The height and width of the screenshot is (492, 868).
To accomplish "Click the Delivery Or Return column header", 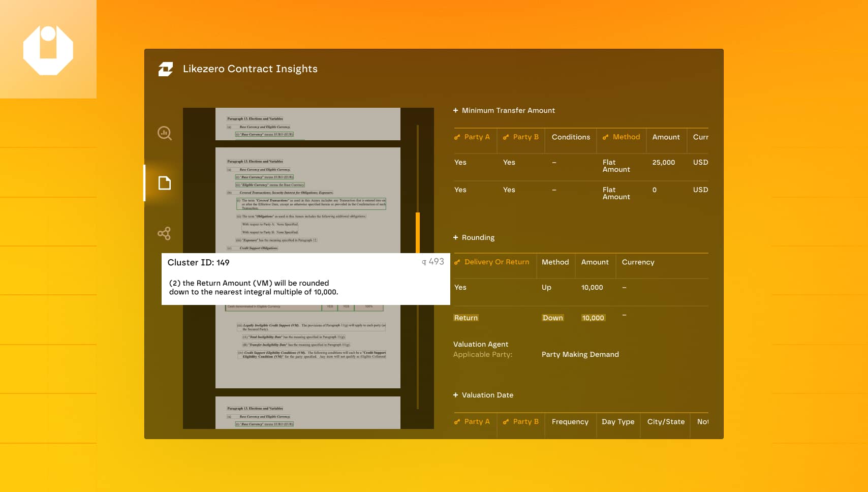I will pyautogui.click(x=497, y=262).
